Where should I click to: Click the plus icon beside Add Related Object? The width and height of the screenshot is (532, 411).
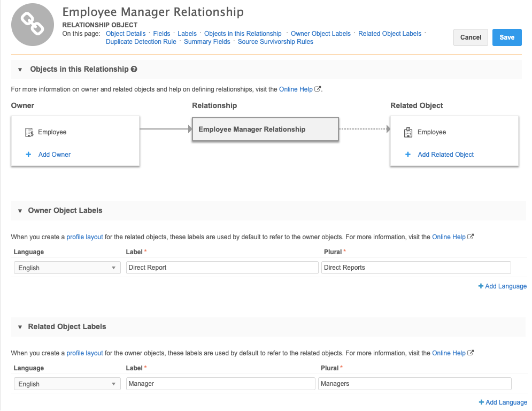(408, 155)
